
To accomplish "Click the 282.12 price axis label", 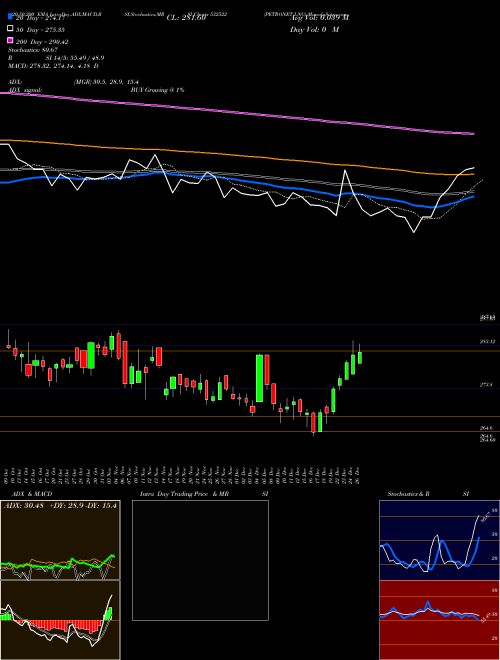I will click(x=487, y=342).
